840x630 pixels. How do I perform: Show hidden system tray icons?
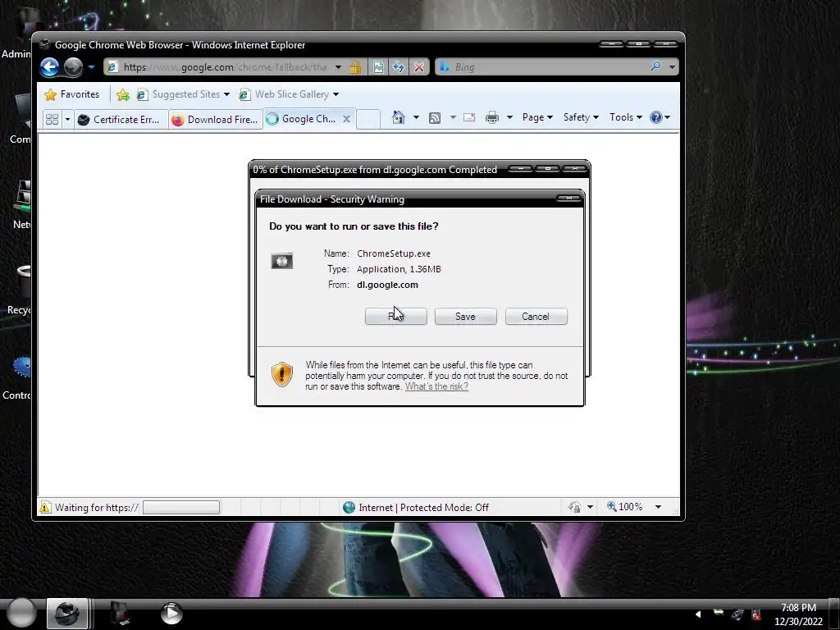697,614
